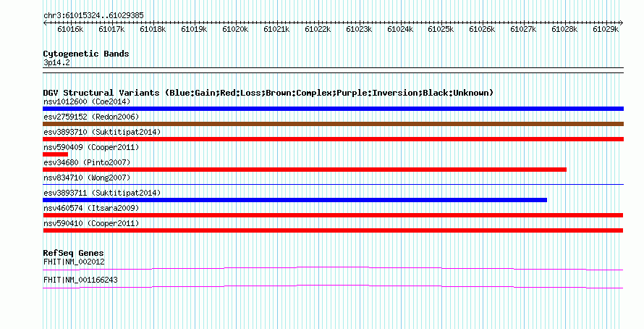Select the magenta FHIT NM_001166243 transcript line
Image resolution: width=644 pixels, height=329 pixels.
pos(333,287)
